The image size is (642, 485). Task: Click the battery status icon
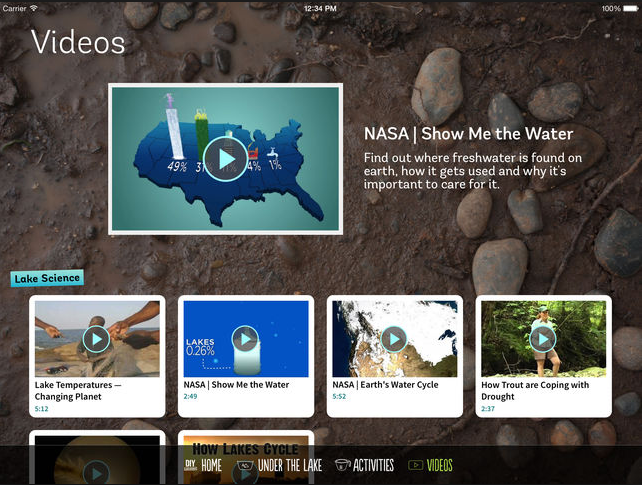[631, 8]
